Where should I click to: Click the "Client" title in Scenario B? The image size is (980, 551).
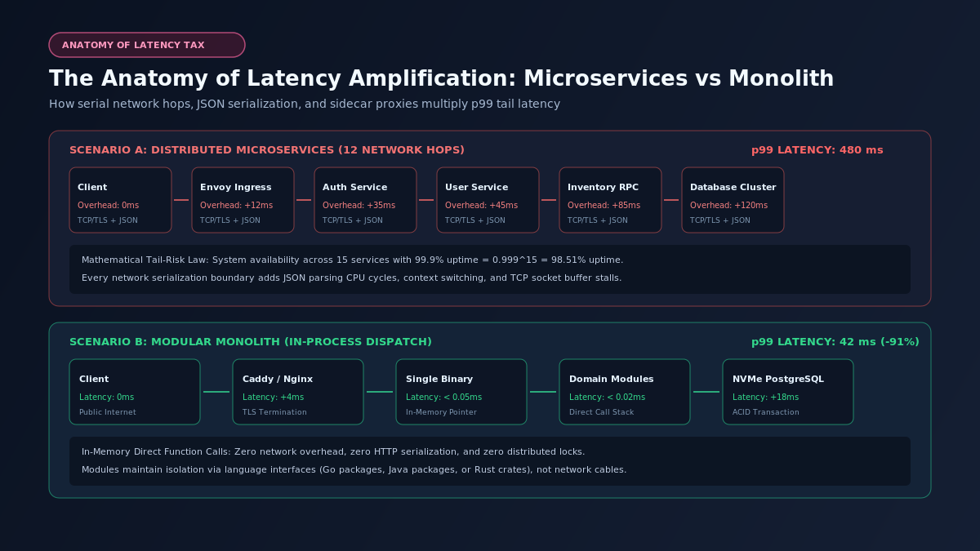click(94, 380)
